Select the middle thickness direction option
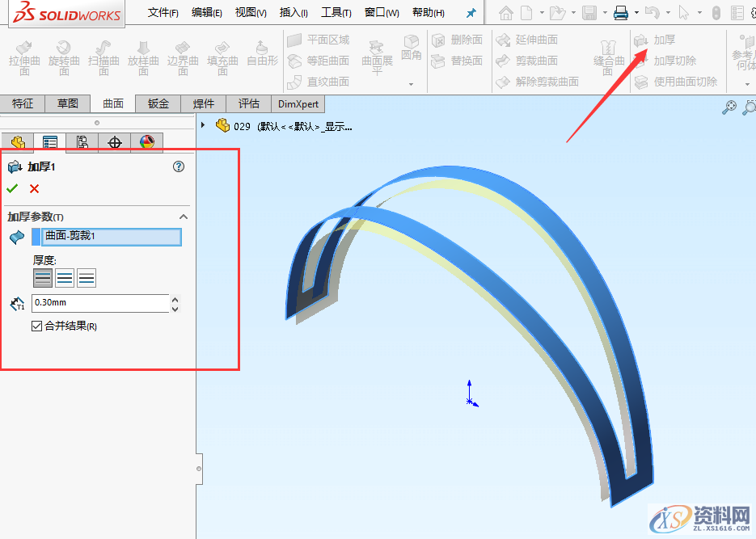The image size is (756, 539). [65, 277]
